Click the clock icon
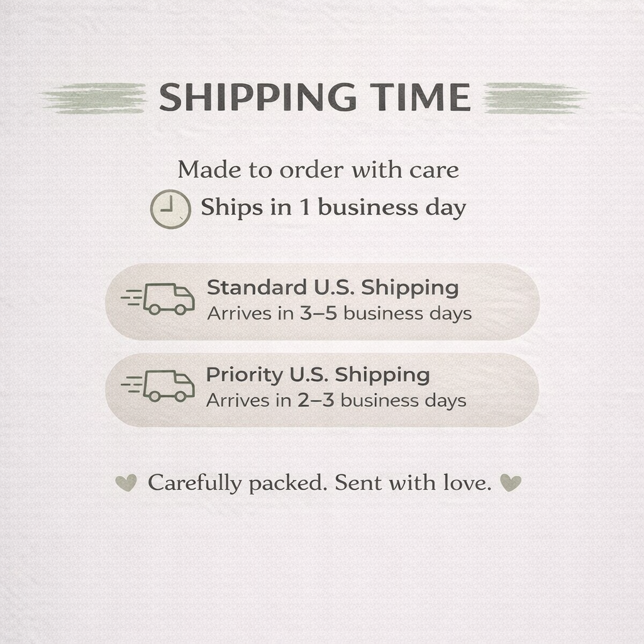644x644 pixels. (170, 209)
